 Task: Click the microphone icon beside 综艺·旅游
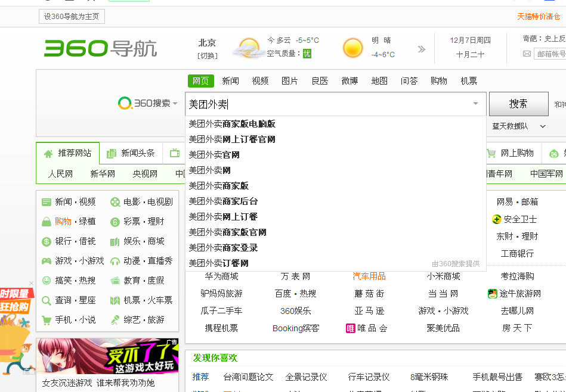click(115, 320)
